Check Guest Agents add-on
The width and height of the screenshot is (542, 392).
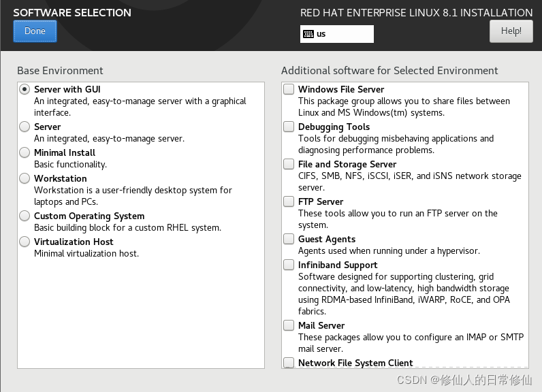[x=289, y=239]
